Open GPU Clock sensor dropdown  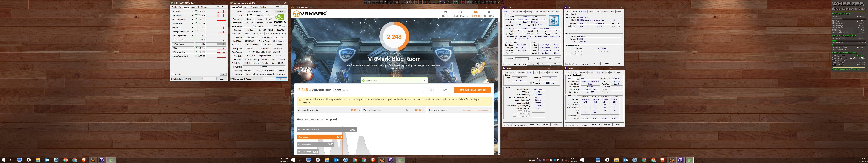pos(193,11)
